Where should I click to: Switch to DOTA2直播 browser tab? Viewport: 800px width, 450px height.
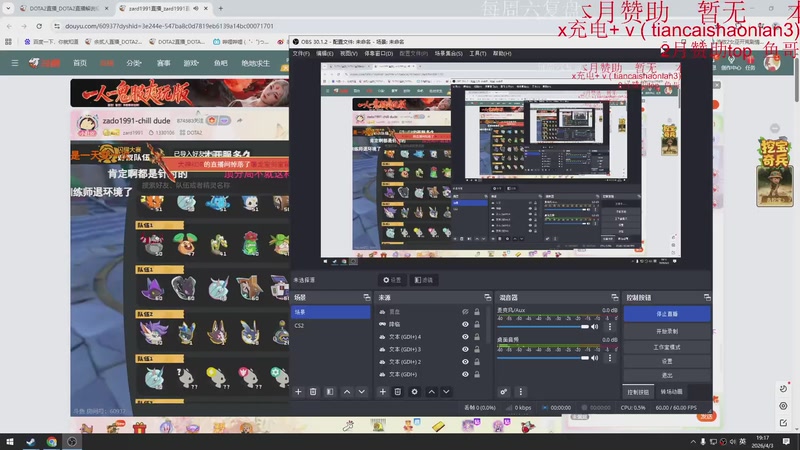click(x=64, y=8)
